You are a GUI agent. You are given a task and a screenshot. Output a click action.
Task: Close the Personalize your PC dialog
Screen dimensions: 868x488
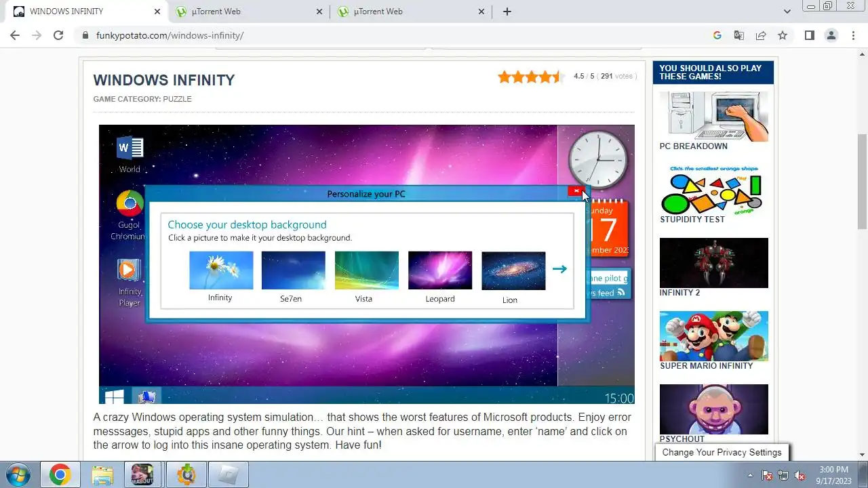coord(576,192)
